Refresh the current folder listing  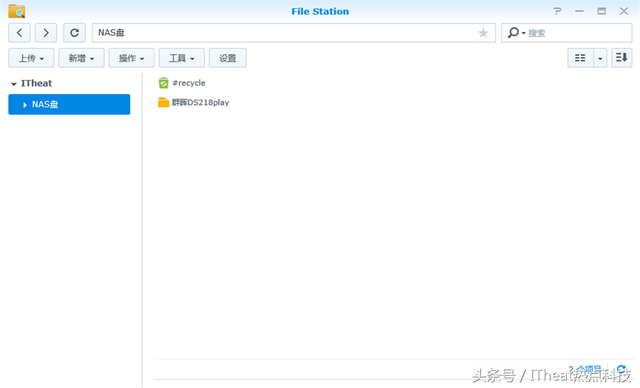click(74, 33)
